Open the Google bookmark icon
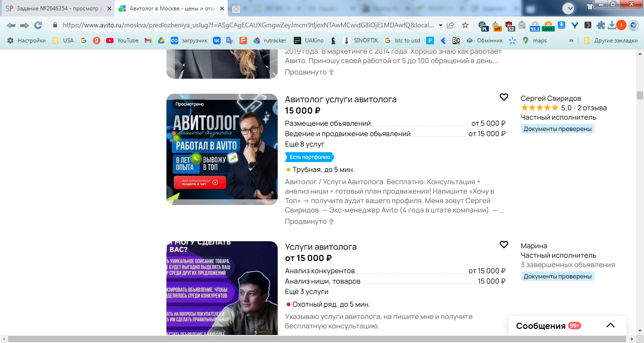Screen dimensions: 644x343 (x=83, y=41)
